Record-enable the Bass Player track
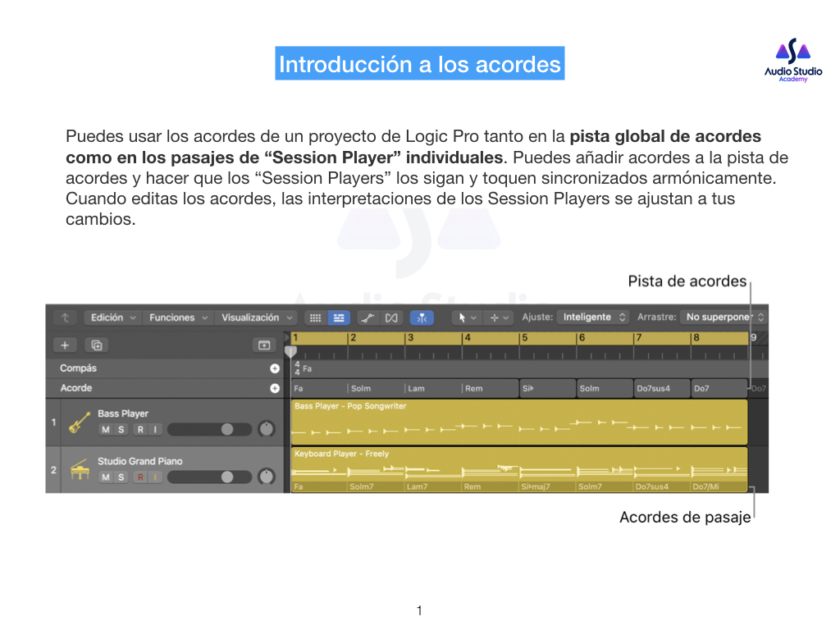 click(140, 430)
